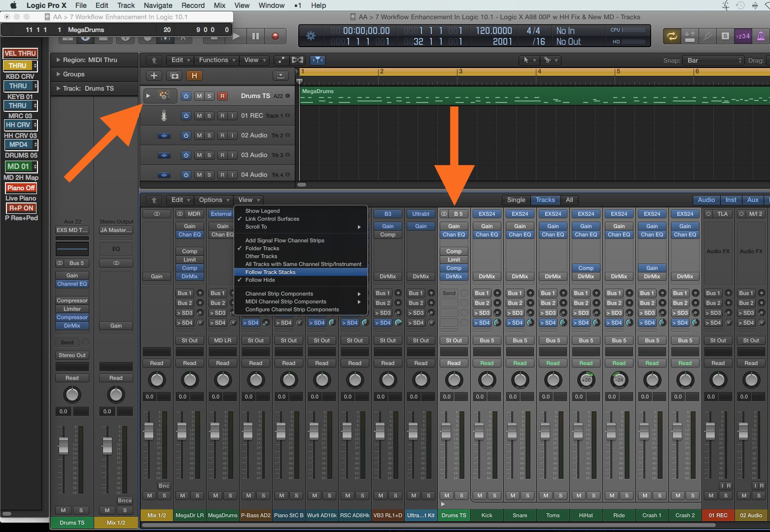Click the Drums TS drum kit icon

coord(164,96)
